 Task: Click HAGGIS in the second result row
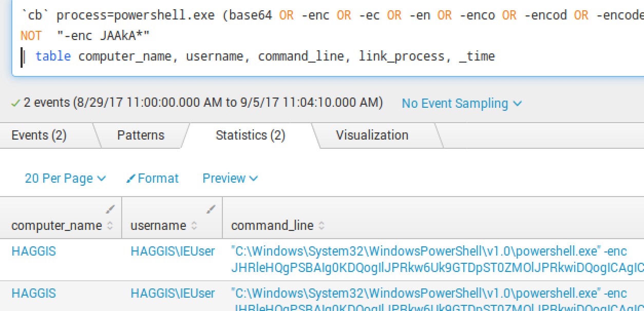pos(33,294)
